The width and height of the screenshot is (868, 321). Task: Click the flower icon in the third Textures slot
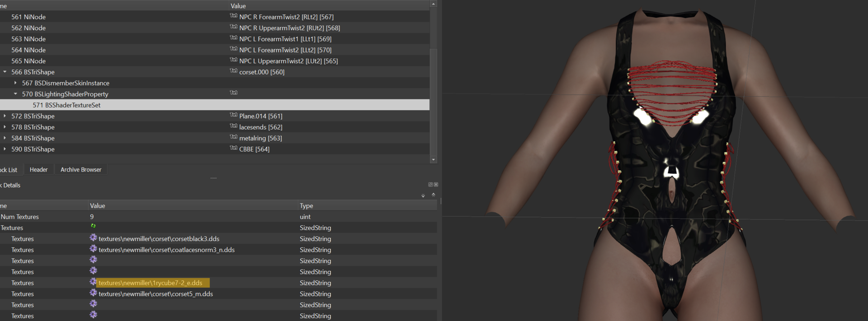[93, 260]
